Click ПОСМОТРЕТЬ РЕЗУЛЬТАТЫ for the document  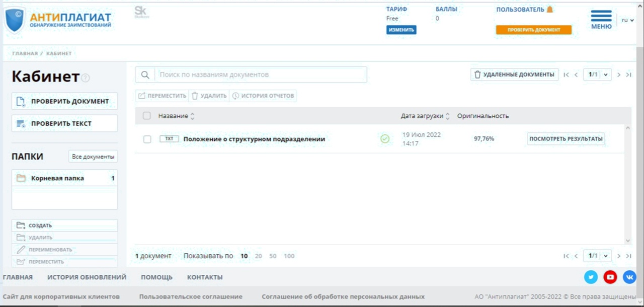click(566, 139)
